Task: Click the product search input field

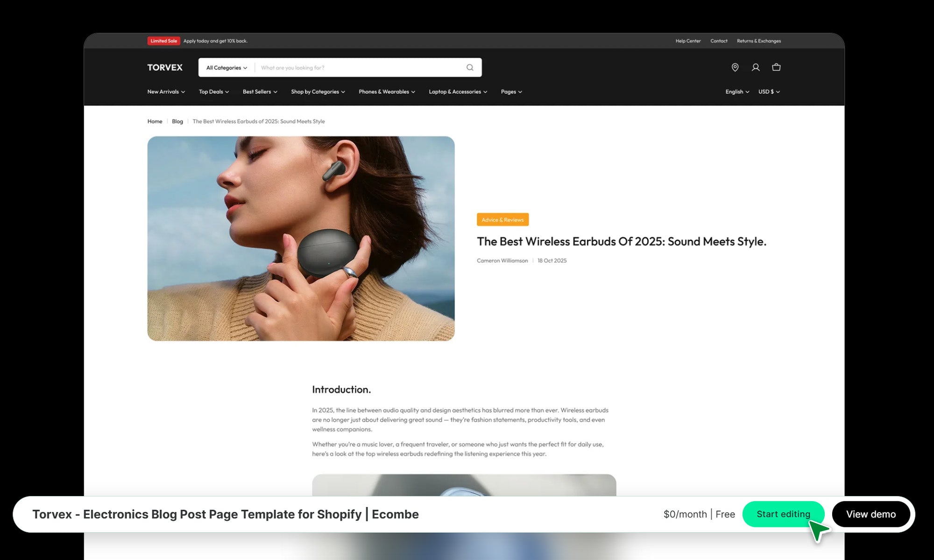Action: (360, 68)
